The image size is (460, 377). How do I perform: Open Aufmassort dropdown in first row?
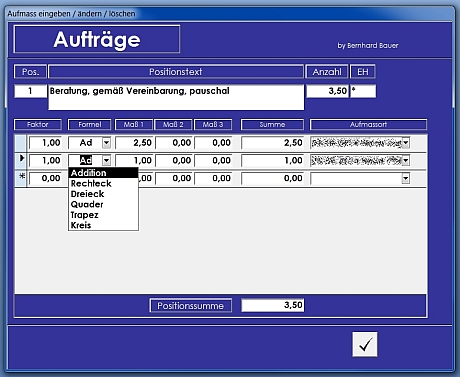point(406,143)
